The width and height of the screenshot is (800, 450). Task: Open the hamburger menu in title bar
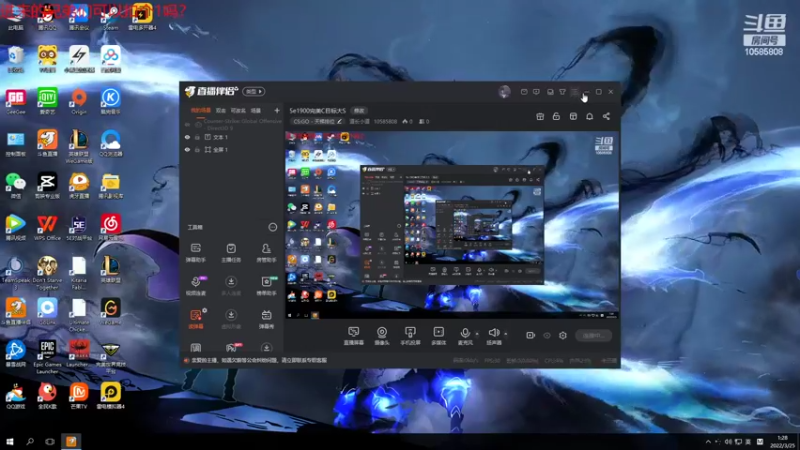coord(574,92)
